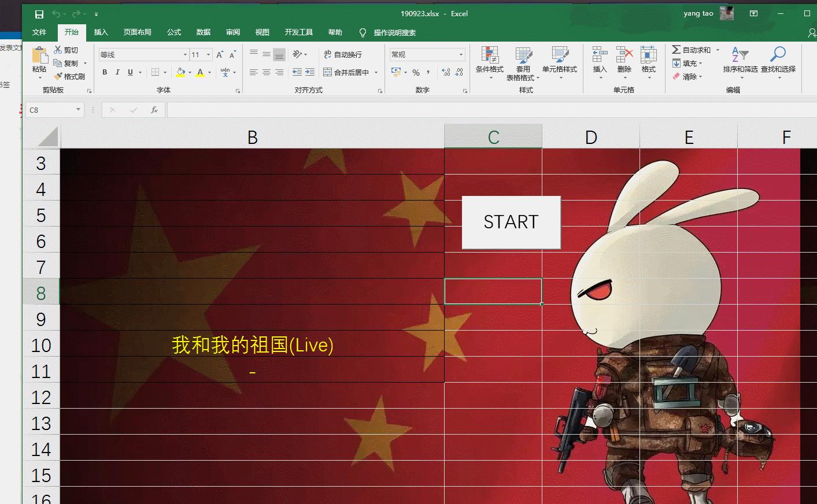This screenshot has width=817, height=504.
Task: Click the Save icon in the title bar
Action: (39, 14)
